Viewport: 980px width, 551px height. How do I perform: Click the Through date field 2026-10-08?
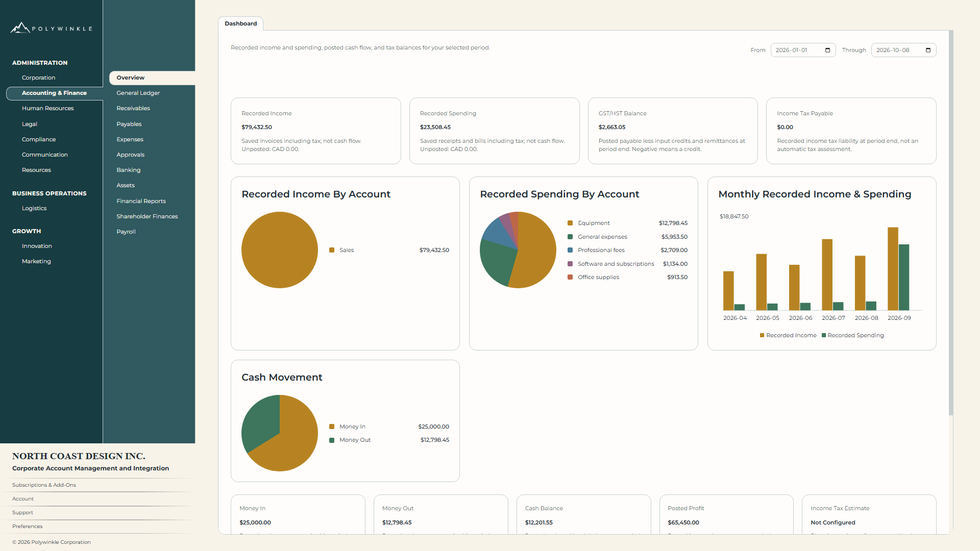pyautogui.click(x=903, y=50)
